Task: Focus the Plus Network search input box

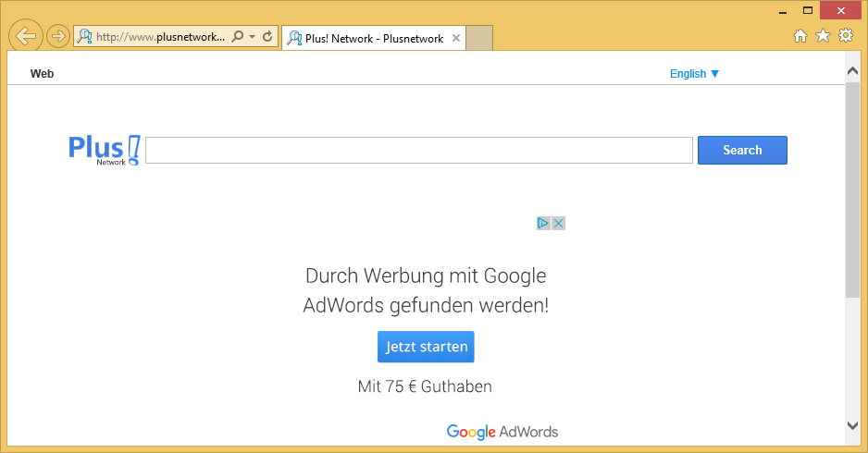Action: 419,151
